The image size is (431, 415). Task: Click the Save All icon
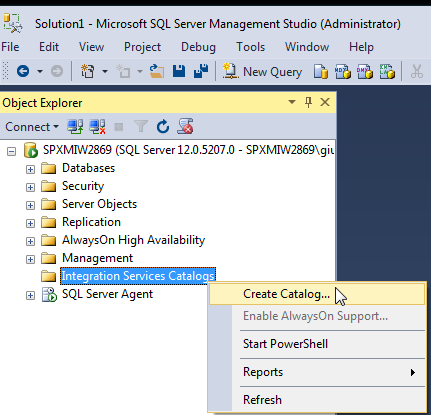click(201, 71)
